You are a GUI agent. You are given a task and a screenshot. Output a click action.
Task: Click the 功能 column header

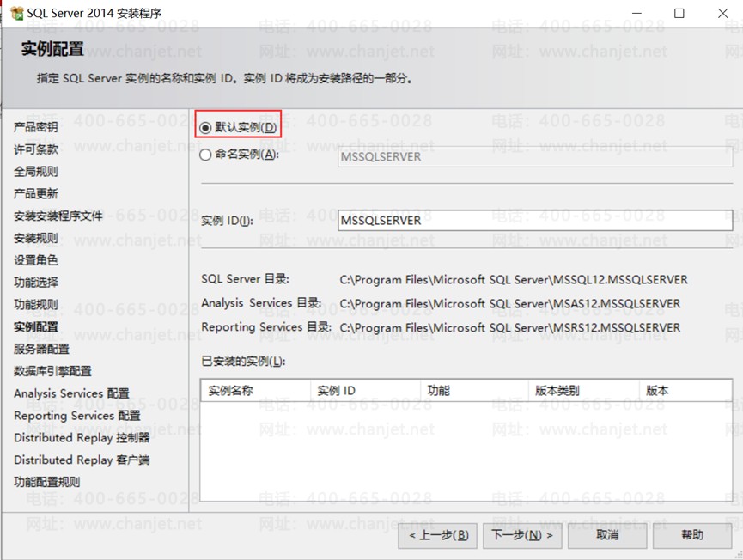pos(474,391)
